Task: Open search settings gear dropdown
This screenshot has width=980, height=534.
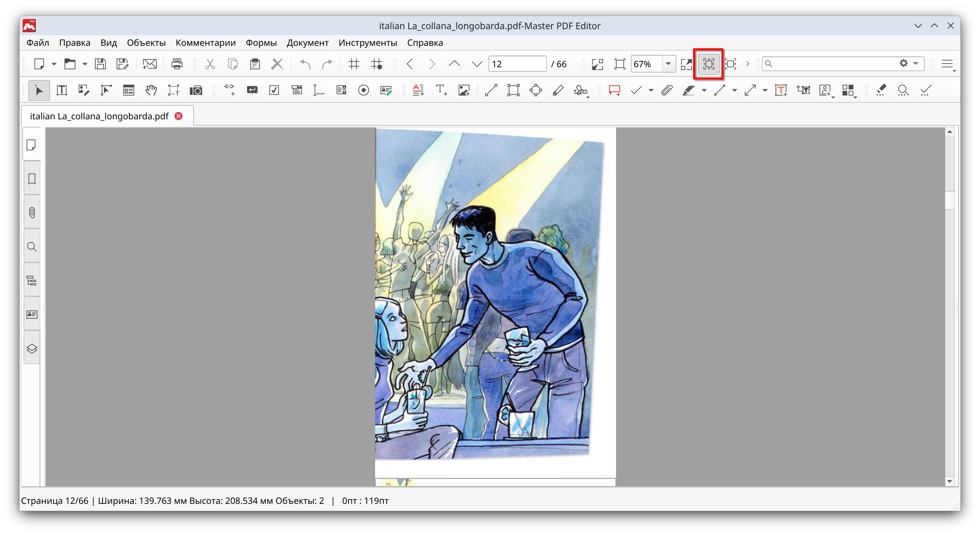Action: 909,64
